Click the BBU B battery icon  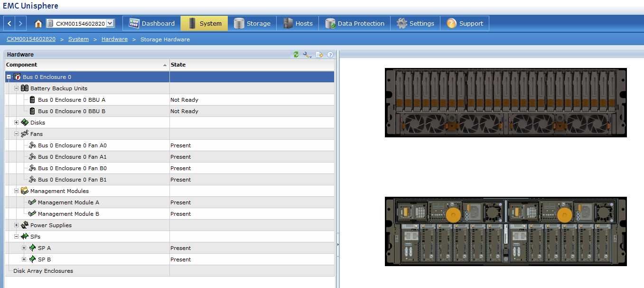click(x=32, y=111)
